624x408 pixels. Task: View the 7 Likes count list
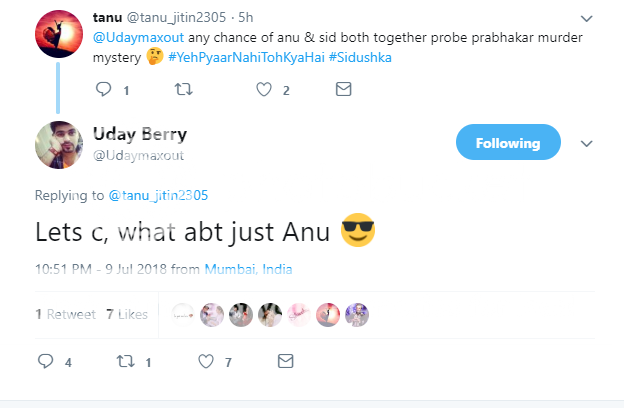click(127, 314)
